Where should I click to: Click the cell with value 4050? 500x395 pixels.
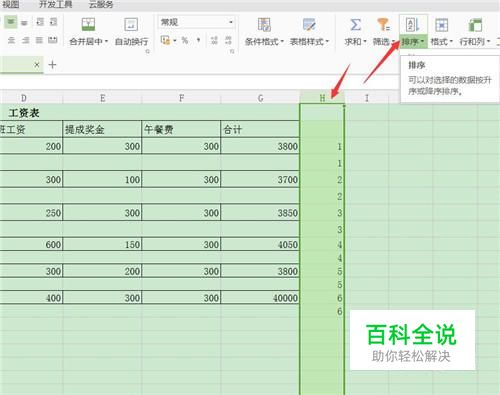click(x=260, y=244)
